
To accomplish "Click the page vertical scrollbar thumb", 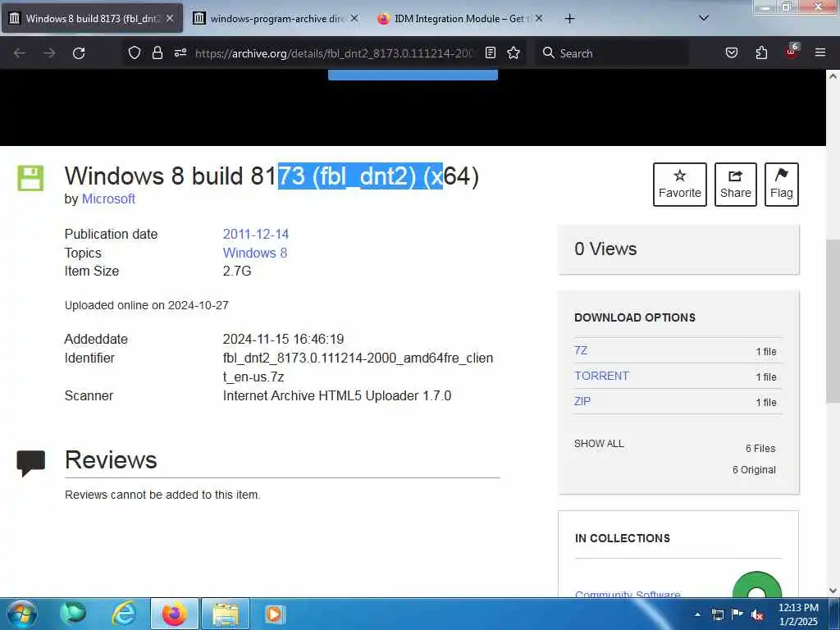I will coord(833,320).
